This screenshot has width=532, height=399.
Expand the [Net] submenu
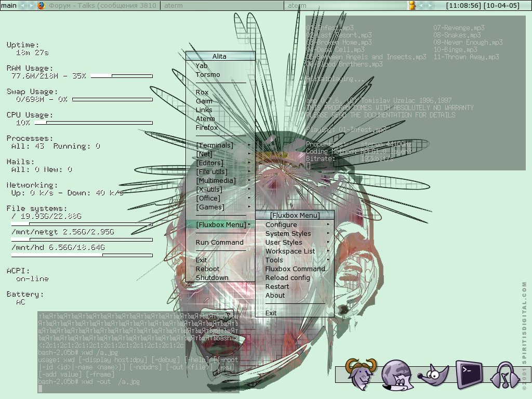tap(220, 154)
